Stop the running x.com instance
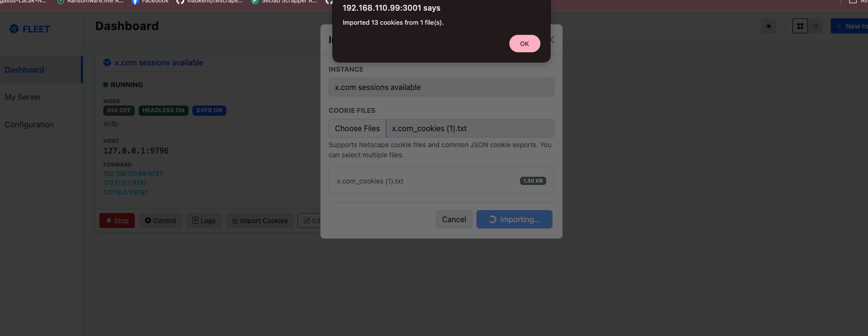 coord(117,221)
